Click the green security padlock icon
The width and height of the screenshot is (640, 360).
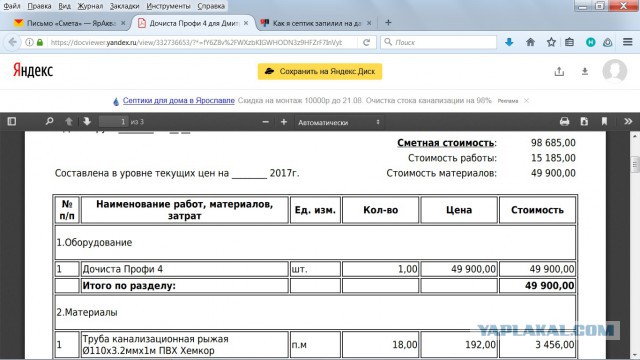pos(40,42)
